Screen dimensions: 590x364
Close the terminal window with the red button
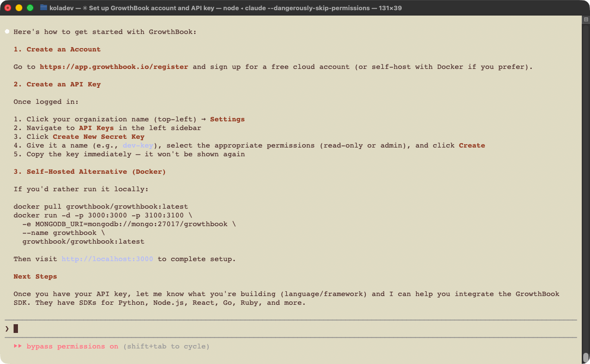[8, 8]
